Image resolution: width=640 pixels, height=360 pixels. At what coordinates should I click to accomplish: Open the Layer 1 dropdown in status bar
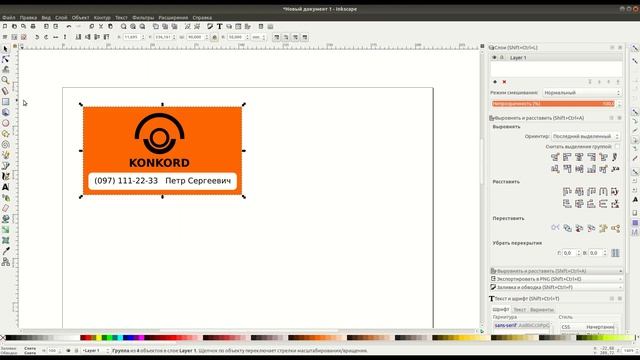(x=95, y=351)
